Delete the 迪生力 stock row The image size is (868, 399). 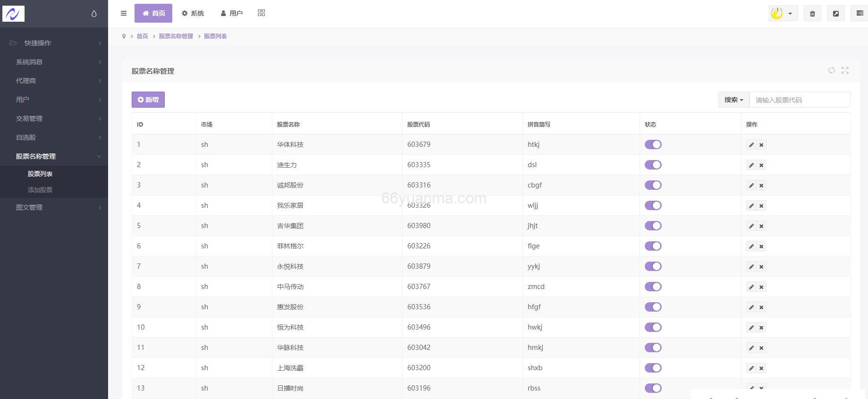tap(761, 165)
